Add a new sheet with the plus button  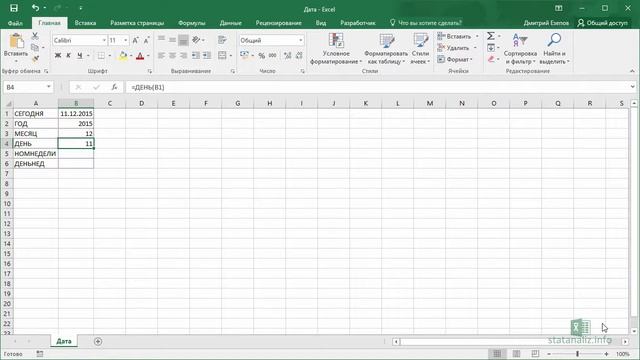click(98, 341)
